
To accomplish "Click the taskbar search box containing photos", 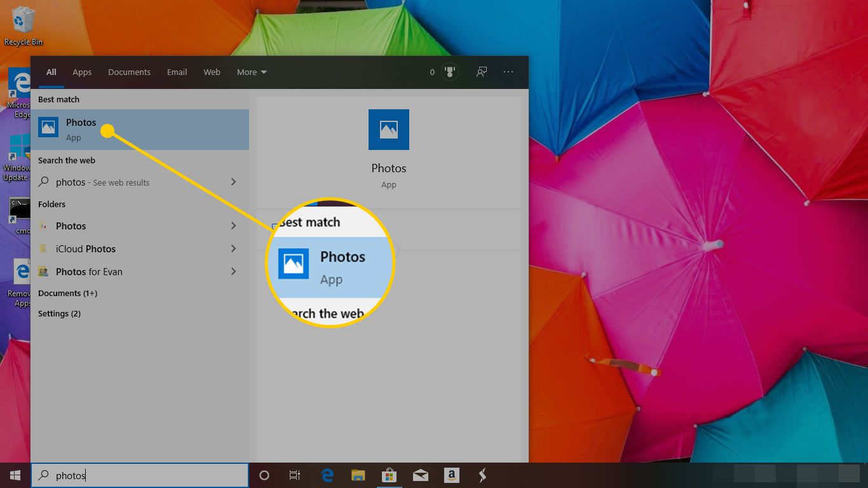I will pos(140,475).
